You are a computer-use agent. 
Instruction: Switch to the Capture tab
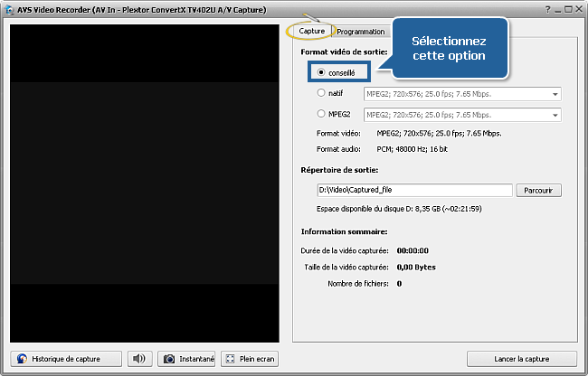pos(311,31)
